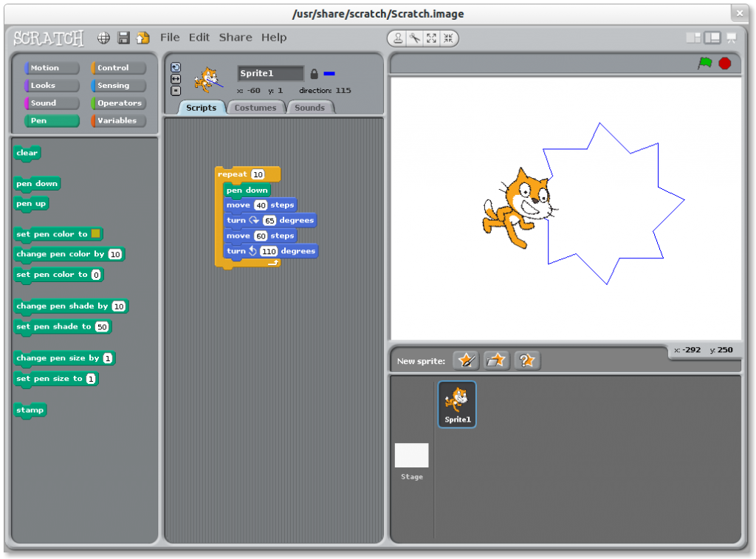
Task: Switch to the Costumes tab
Action: point(255,106)
